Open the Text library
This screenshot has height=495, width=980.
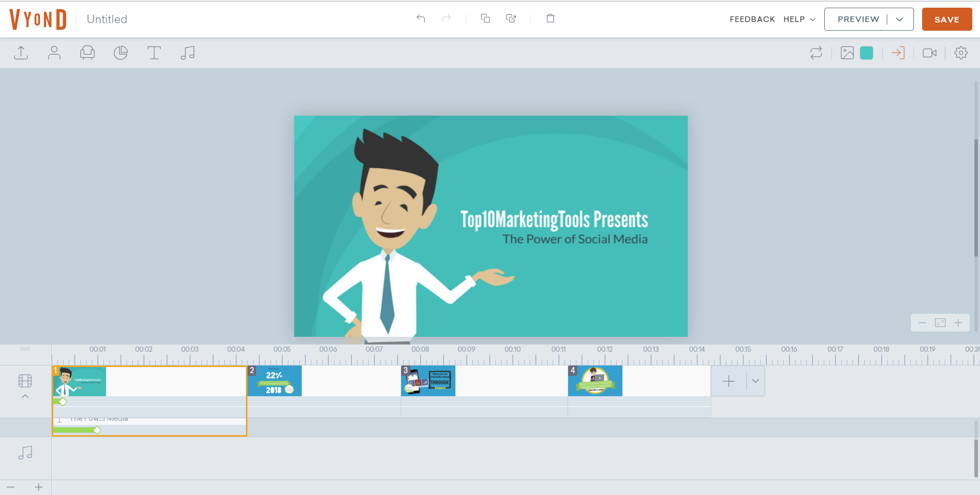(154, 53)
